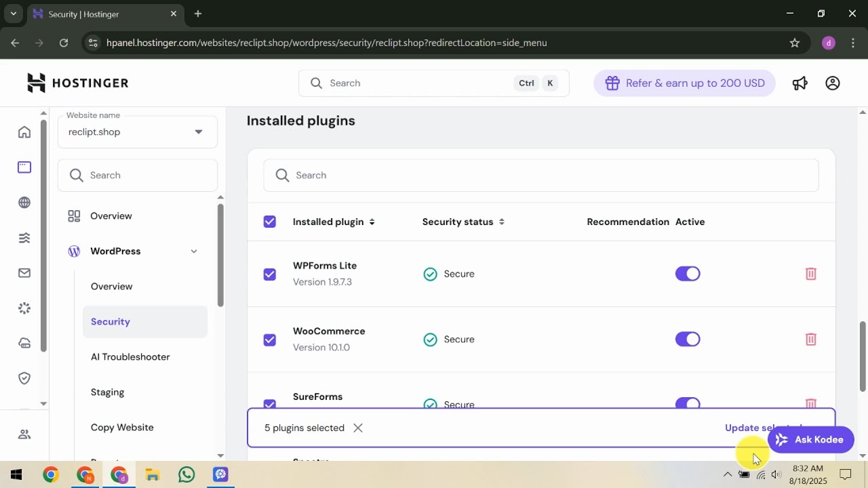Click the browser address bar URL
Image resolution: width=868 pixels, height=488 pixels.
click(326, 43)
